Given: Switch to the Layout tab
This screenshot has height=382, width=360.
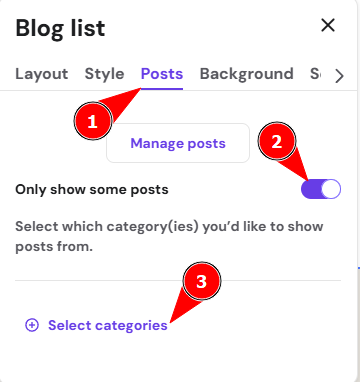Looking at the screenshot, I should [x=42, y=74].
